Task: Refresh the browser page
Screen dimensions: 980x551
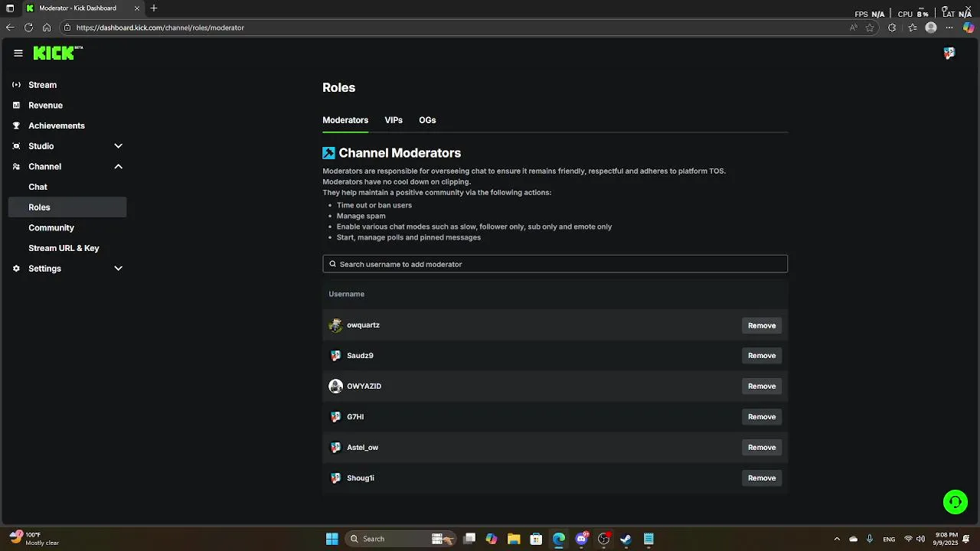Action: click(28, 28)
